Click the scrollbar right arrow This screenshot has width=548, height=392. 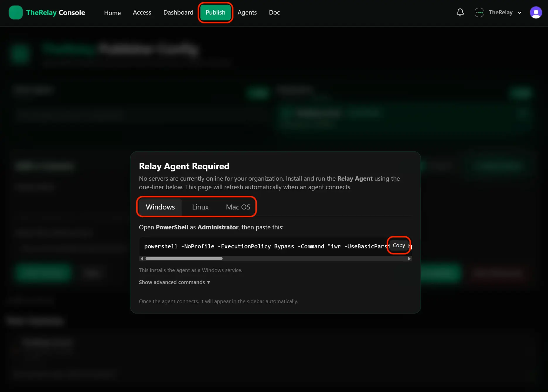409,258
